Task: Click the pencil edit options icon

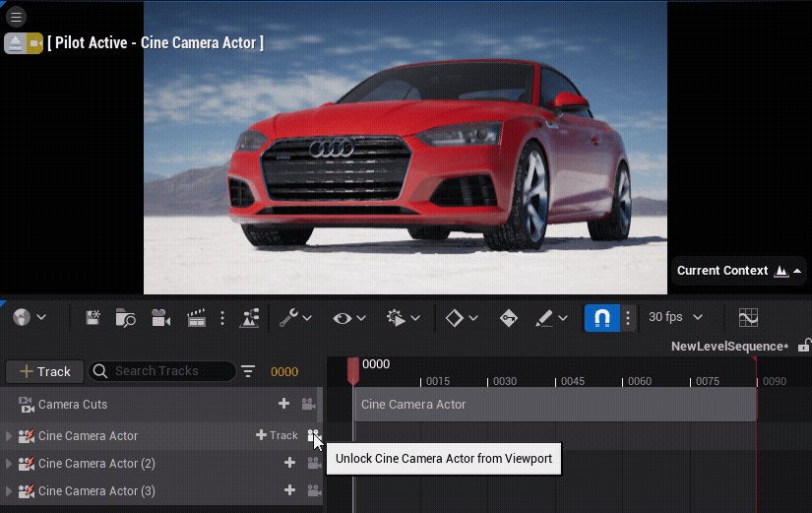Action: 543,318
